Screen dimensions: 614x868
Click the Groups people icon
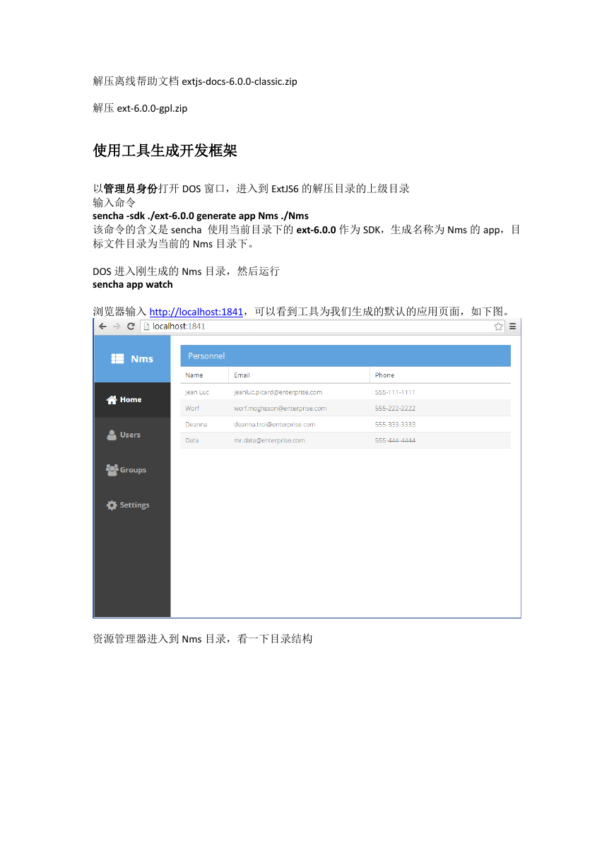112,469
